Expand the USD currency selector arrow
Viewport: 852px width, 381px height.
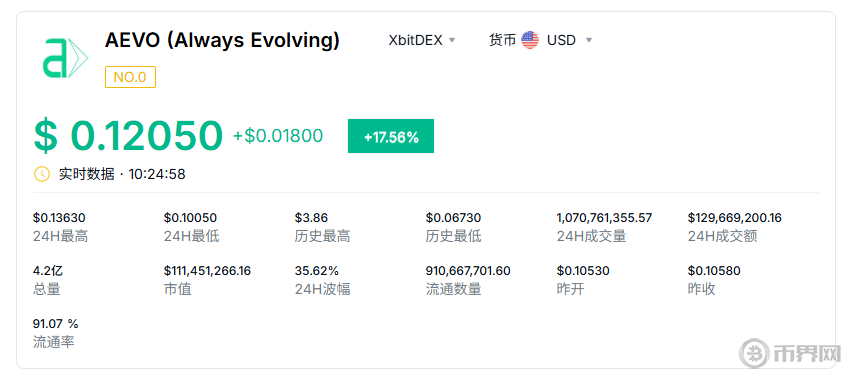point(589,40)
